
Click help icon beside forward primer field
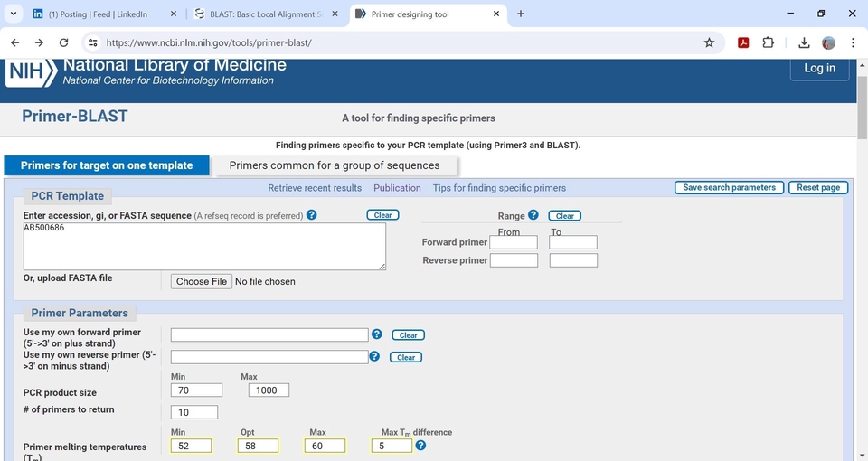(x=377, y=334)
